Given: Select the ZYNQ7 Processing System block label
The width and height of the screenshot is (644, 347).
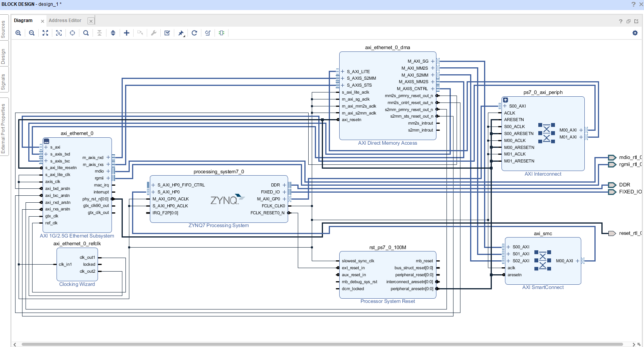Looking at the screenshot, I should tap(219, 226).
